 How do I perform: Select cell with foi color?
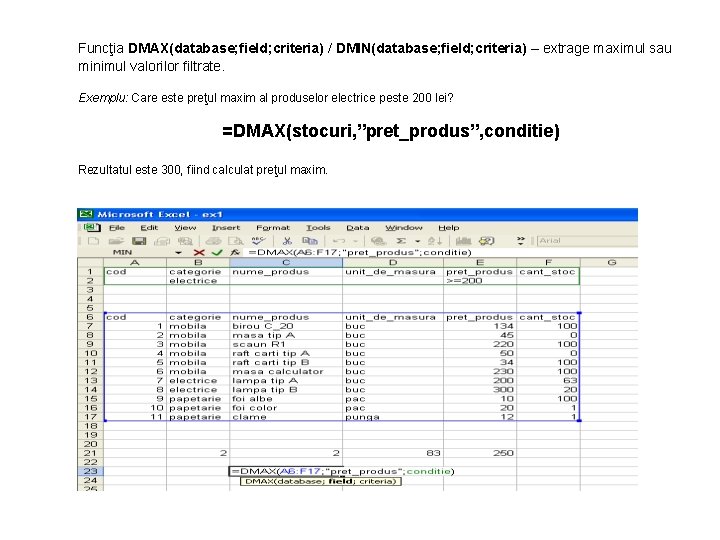pos(286,408)
